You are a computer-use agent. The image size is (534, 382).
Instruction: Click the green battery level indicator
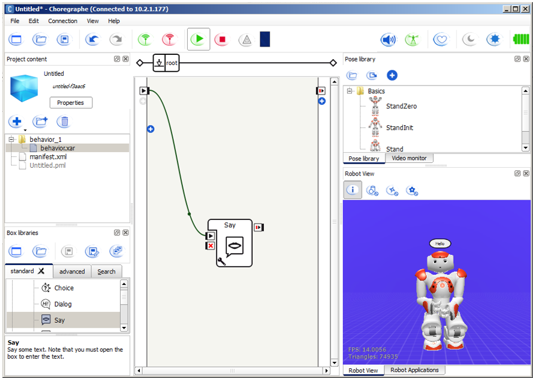tap(521, 39)
